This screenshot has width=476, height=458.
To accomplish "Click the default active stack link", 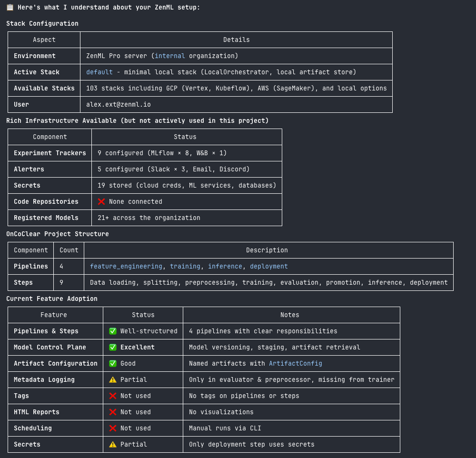I will 99,72.
